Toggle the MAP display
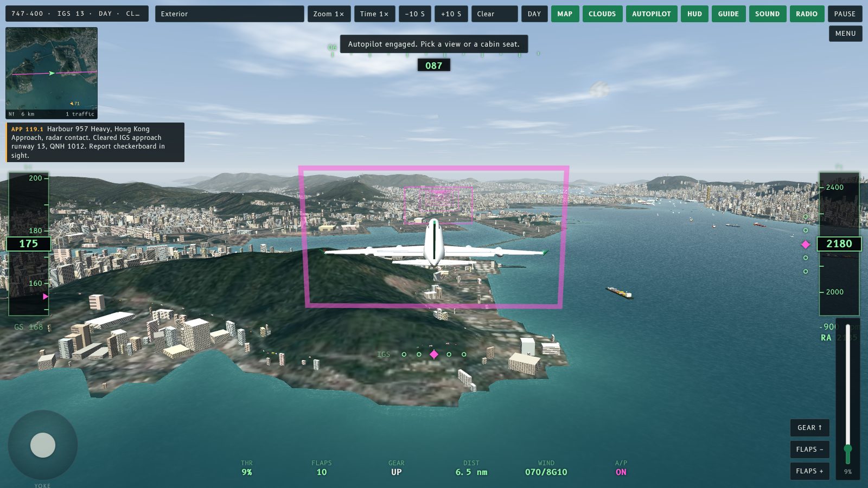This screenshot has width=868, height=488. click(x=565, y=14)
